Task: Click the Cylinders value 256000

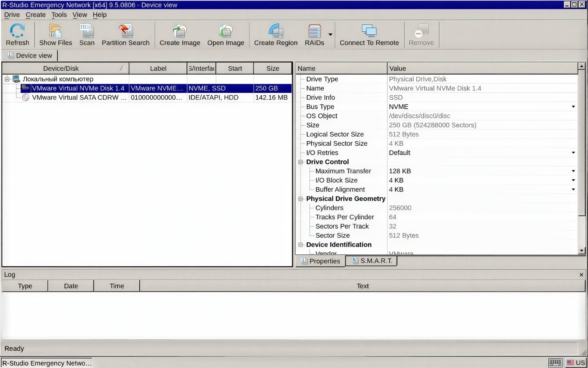Action: tap(400, 208)
